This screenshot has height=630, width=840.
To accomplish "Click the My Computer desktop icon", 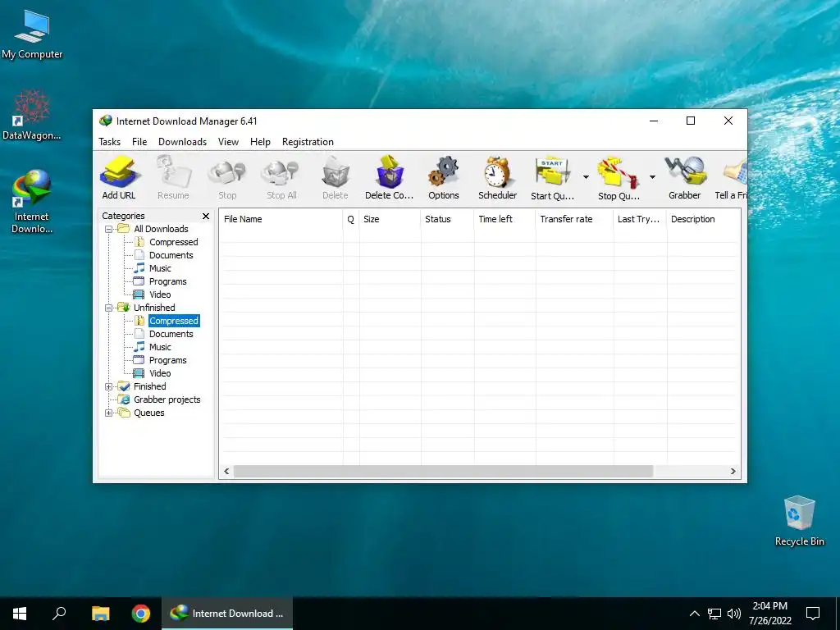I will pos(32,35).
